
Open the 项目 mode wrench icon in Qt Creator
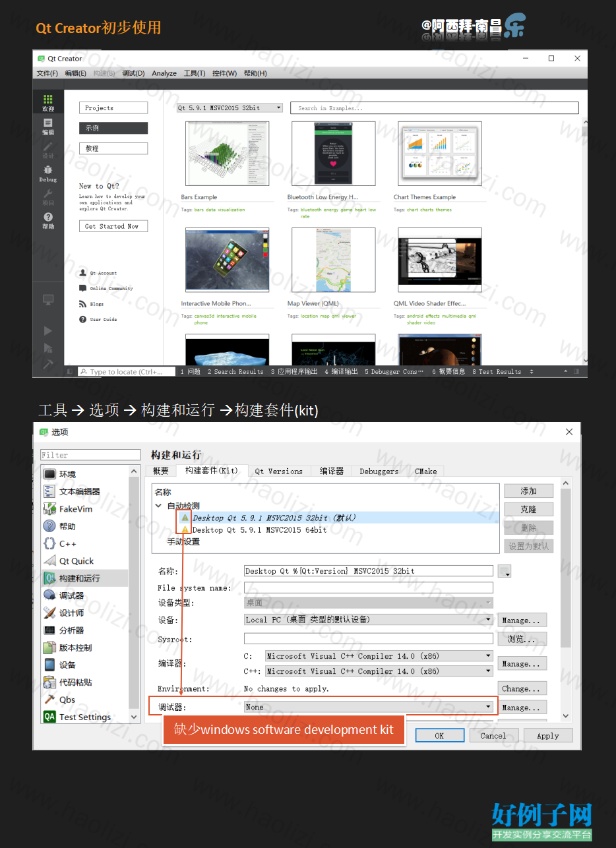48,197
